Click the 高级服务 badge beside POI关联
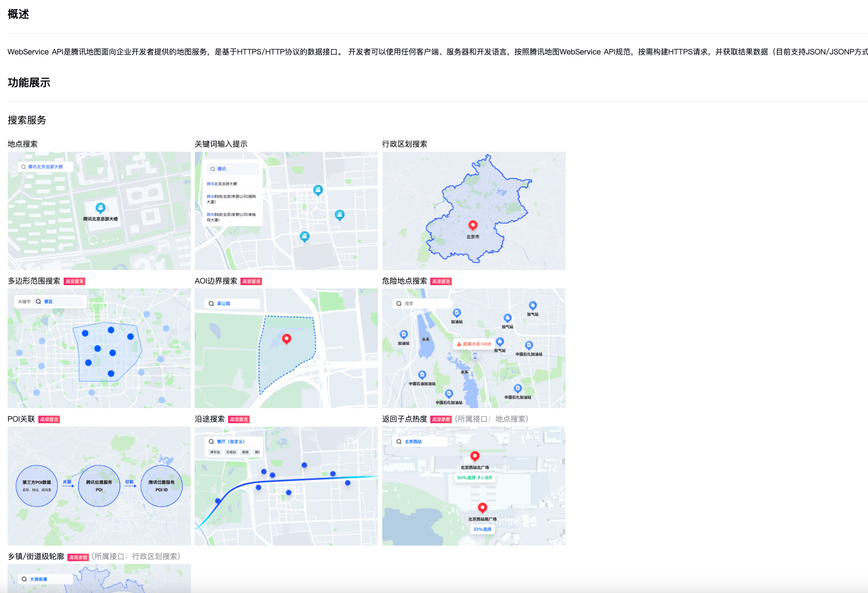The image size is (868, 593). coord(49,419)
